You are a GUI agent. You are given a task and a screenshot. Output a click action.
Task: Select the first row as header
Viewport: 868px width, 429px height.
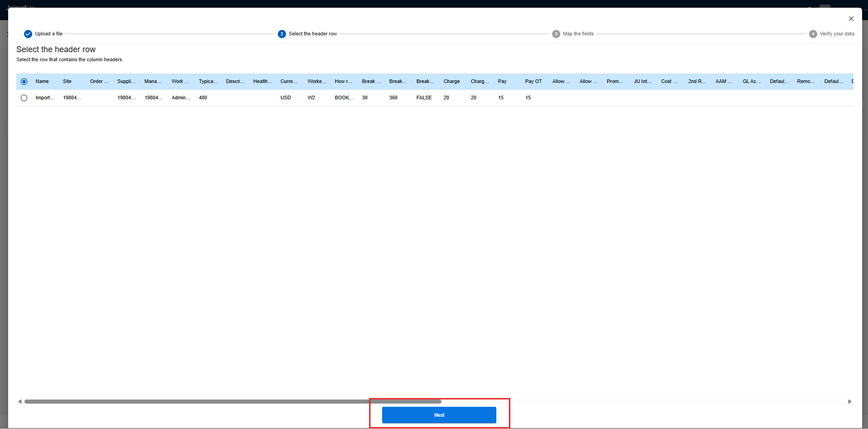click(x=24, y=82)
